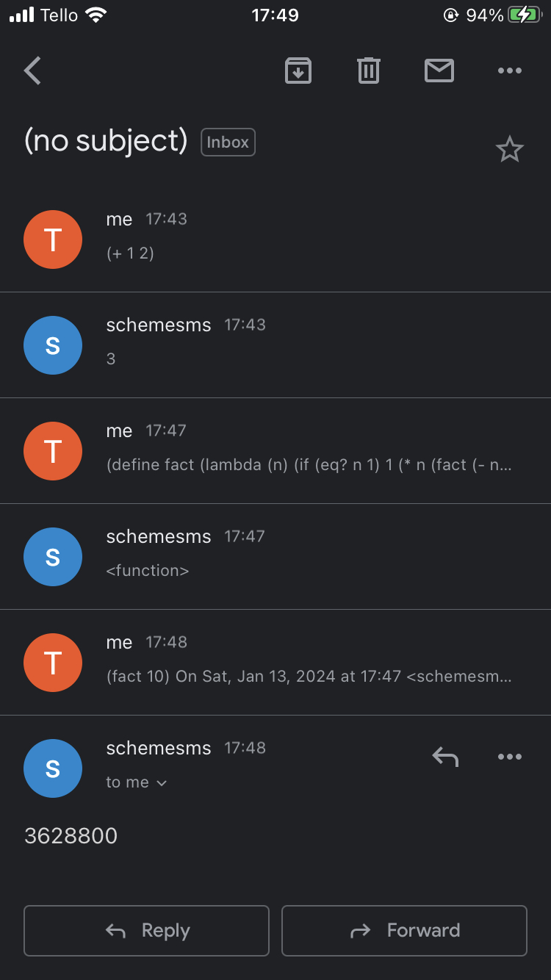551x980 pixels.
Task: Archive this email conversation
Action: click(298, 71)
